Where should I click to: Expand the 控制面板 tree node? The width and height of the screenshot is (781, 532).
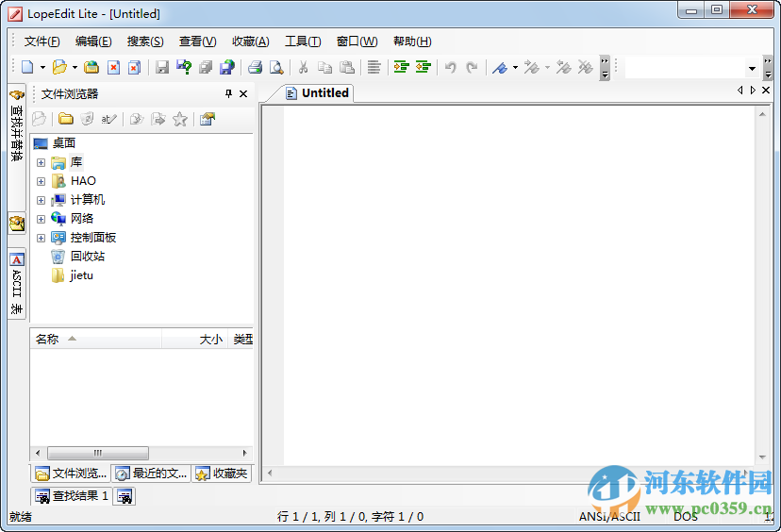tap(41, 238)
